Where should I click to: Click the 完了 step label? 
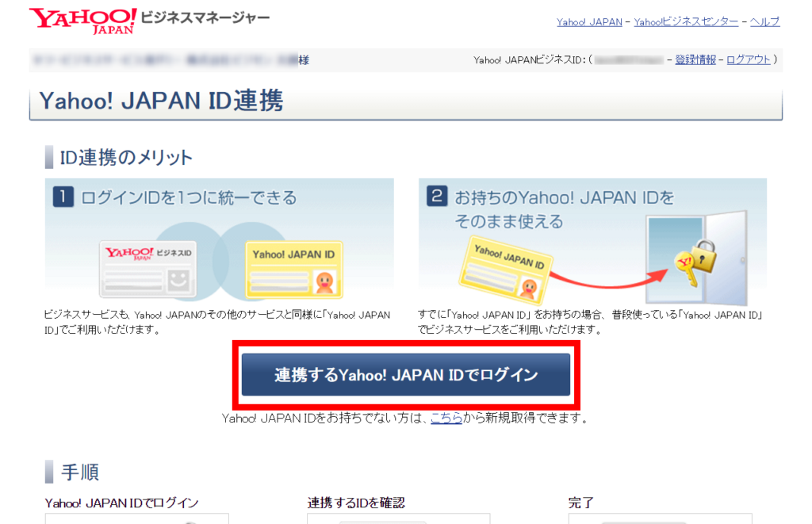coord(581,503)
